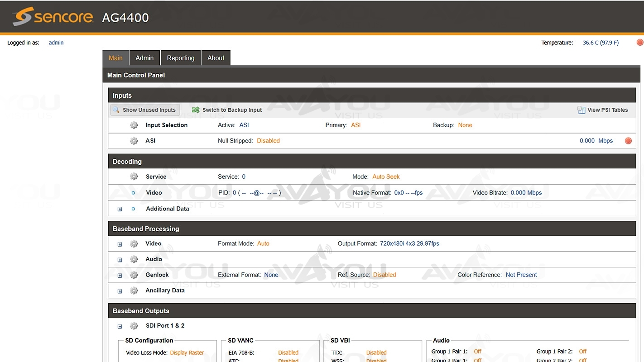Screen dimensions: 644x362
Task: Open Ancillary Data gear icon
Action: (134, 291)
